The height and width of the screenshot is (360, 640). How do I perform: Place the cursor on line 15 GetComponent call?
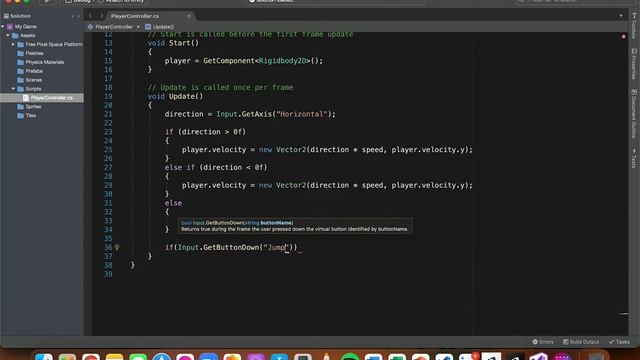click(x=263, y=61)
